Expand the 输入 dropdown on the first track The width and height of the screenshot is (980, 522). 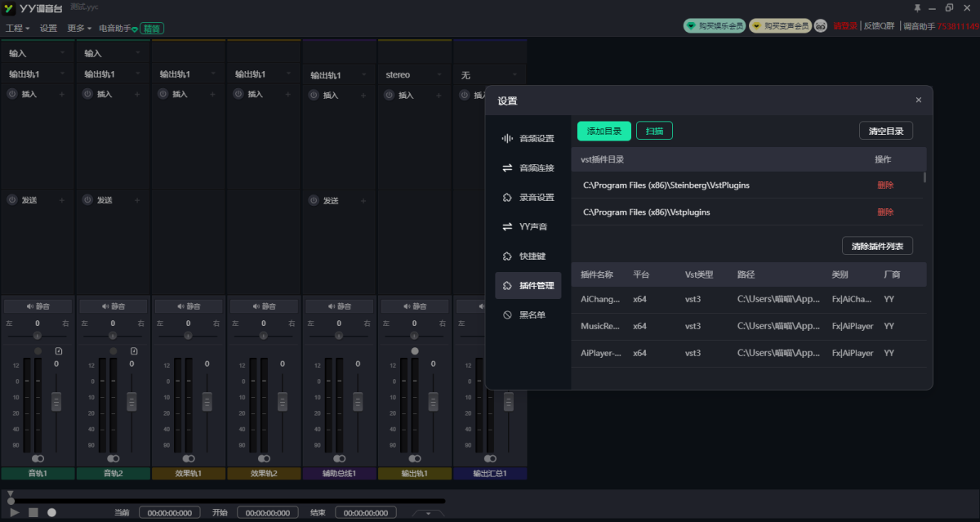coord(38,53)
